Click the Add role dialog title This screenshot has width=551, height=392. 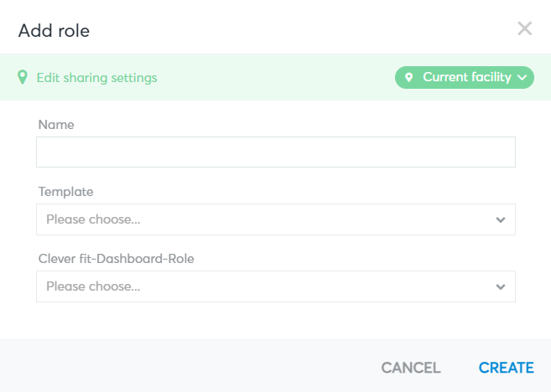[54, 30]
